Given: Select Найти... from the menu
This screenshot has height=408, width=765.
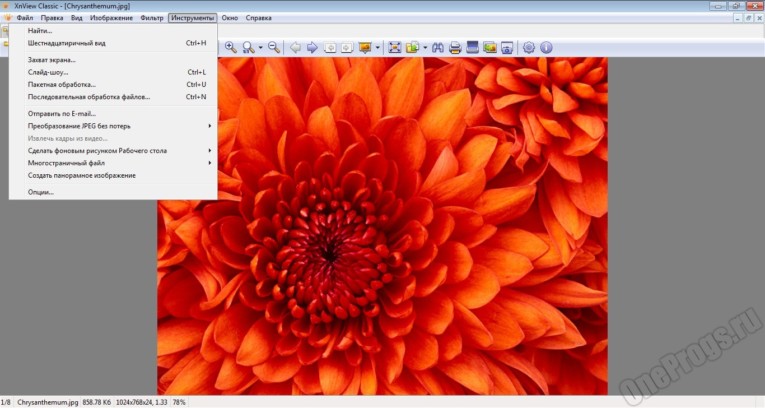Looking at the screenshot, I should [x=113, y=31].
